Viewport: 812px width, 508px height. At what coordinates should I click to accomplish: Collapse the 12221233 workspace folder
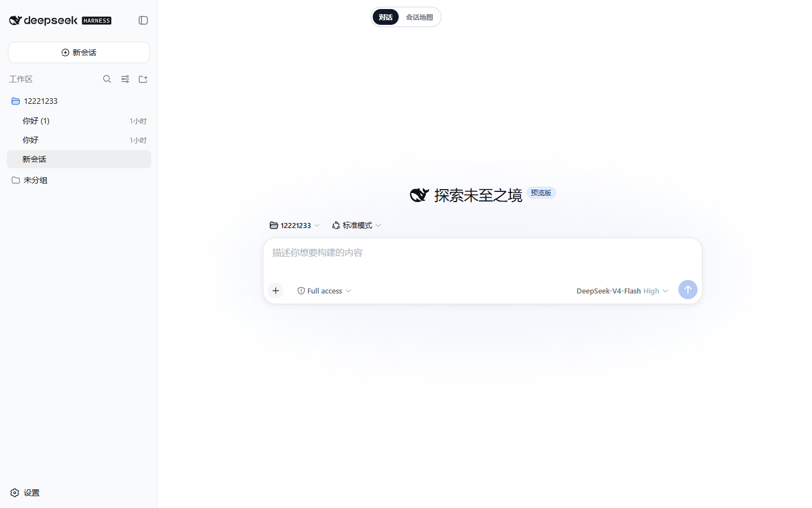point(79,101)
